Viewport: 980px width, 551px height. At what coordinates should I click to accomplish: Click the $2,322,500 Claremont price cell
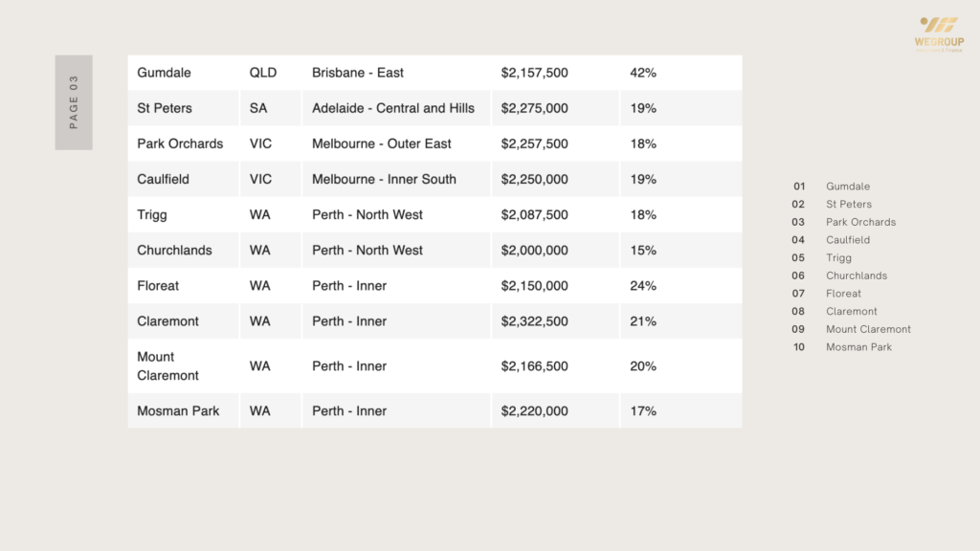(x=534, y=321)
